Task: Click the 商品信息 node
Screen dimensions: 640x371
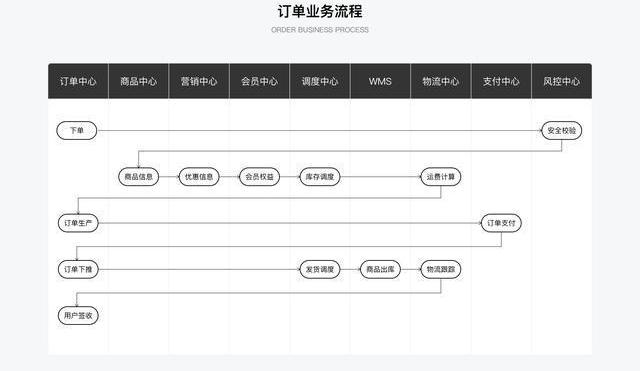Action: click(x=138, y=177)
